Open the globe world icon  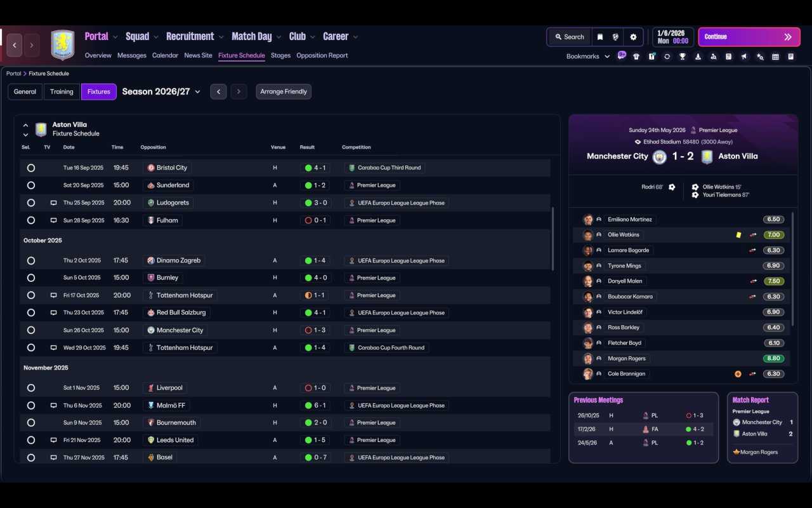click(615, 37)
